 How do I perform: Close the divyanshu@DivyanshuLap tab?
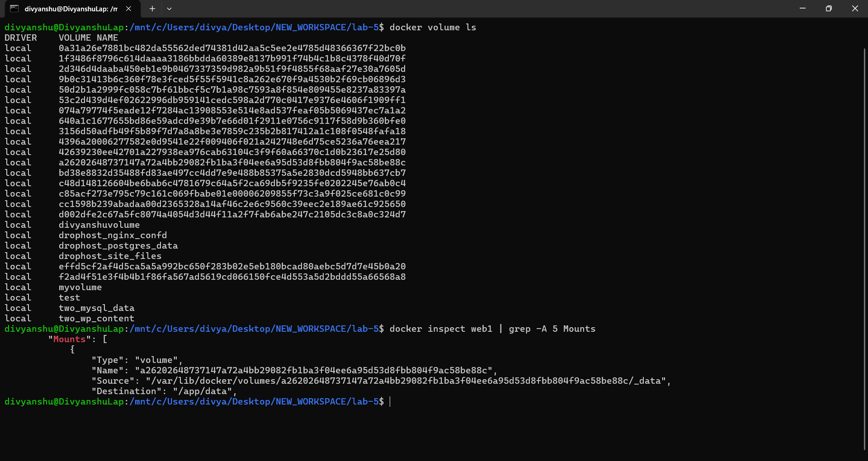128,9
